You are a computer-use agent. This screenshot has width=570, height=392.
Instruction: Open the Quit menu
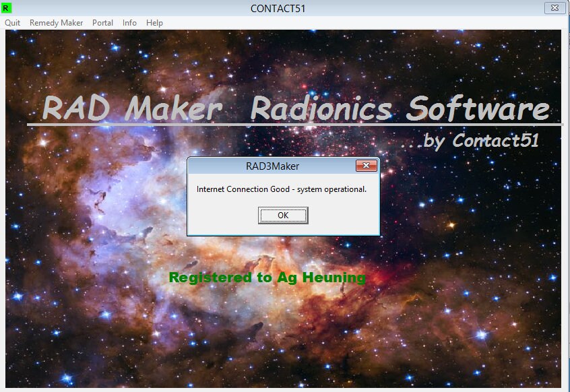(11, 22)
